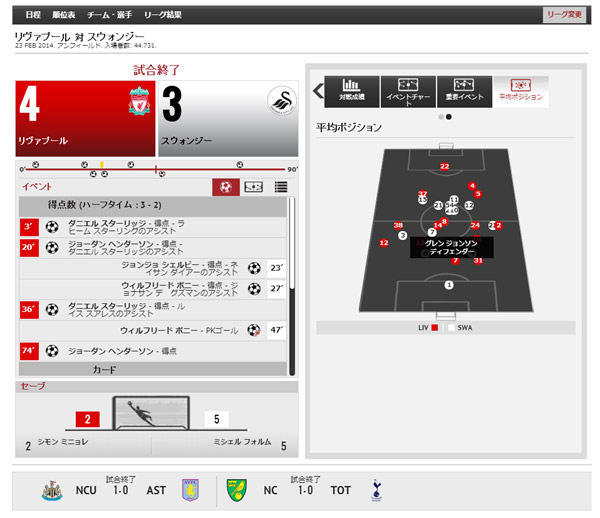This screenshot has width=600, height=518.
Task: Click the Liverpool club crest
Action: pos(137,103)
